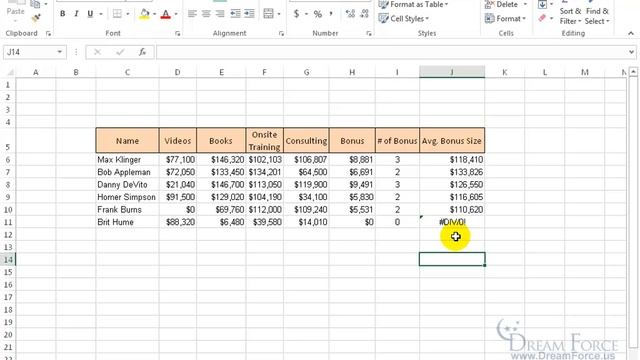Select column C header
The width and height of the screenshot is (640, 360).
(127, 72)
